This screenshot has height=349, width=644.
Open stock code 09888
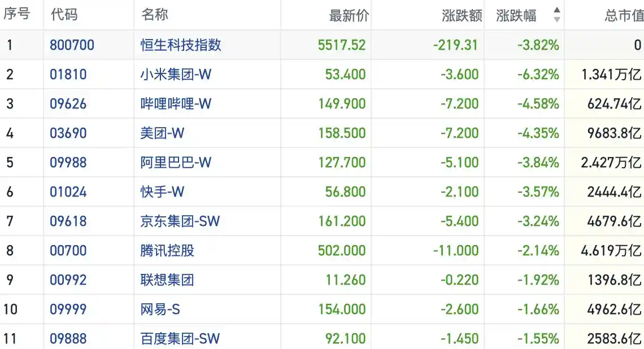point(68,339)
